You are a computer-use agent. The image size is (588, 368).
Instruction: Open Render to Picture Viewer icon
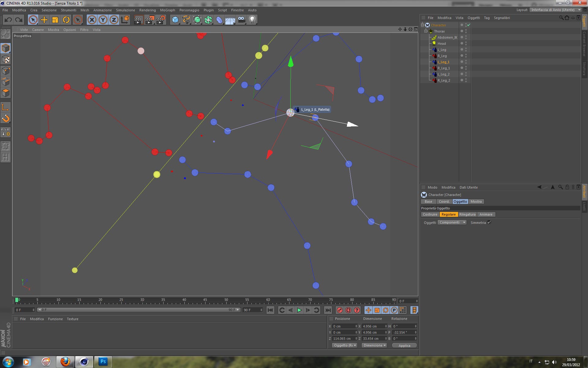(149, 20)
